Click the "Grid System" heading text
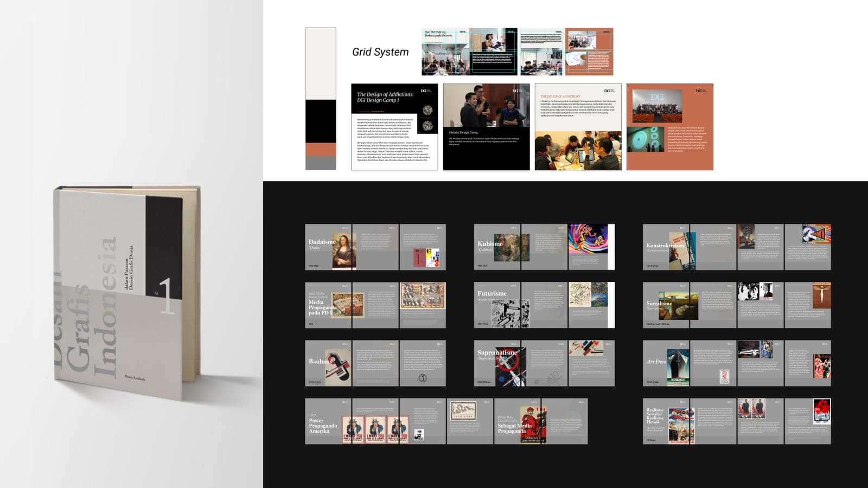Viewport: 868px width, 488px height. [380, 52]
